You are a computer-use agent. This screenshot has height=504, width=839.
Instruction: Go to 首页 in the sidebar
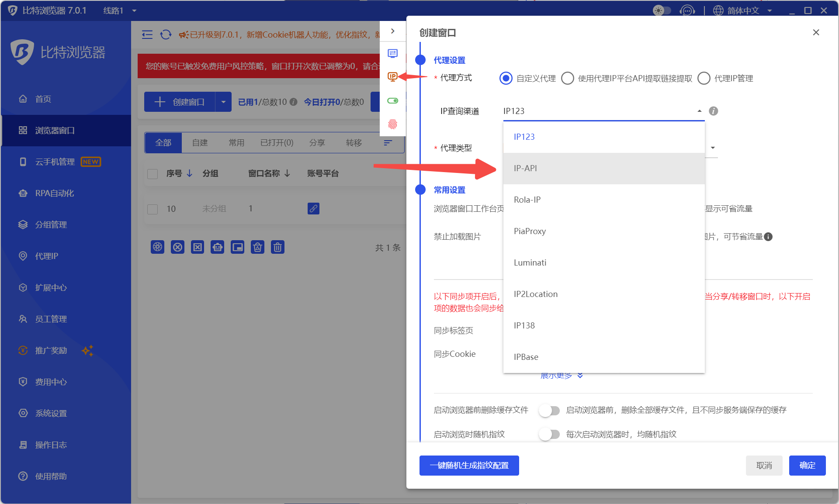pyautogui.click(x=43, y=99)
